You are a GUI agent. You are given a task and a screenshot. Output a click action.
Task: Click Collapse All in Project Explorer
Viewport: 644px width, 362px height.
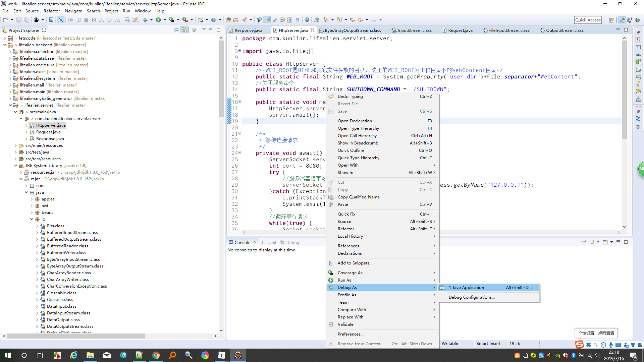pyautogui.click(x=176, y=30)
